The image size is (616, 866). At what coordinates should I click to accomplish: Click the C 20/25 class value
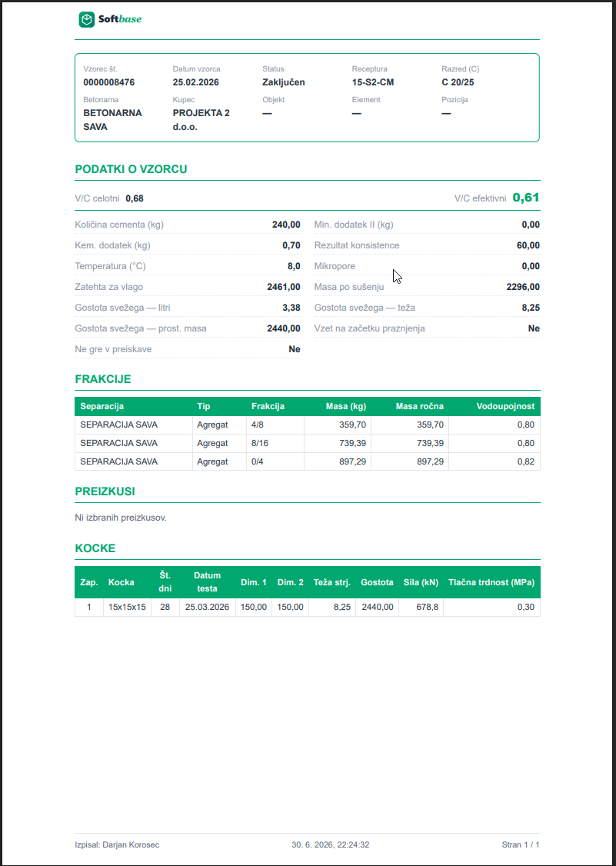tap(458, 82)
